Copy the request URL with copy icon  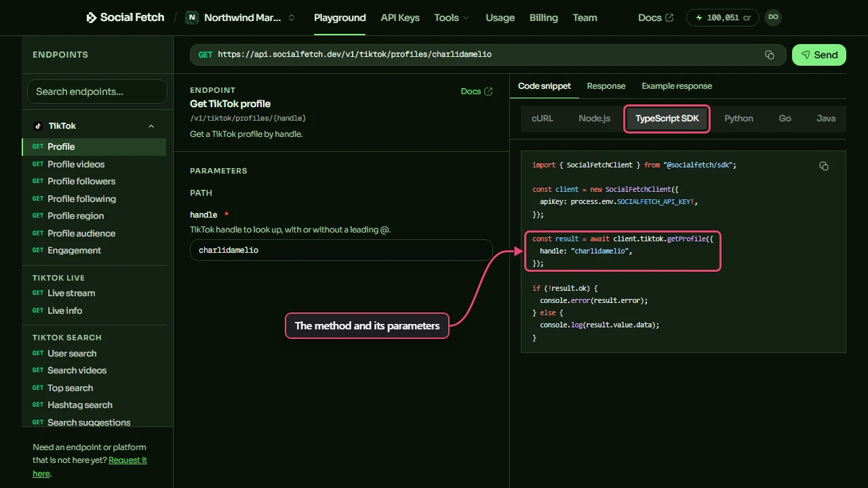pos(770,55)
